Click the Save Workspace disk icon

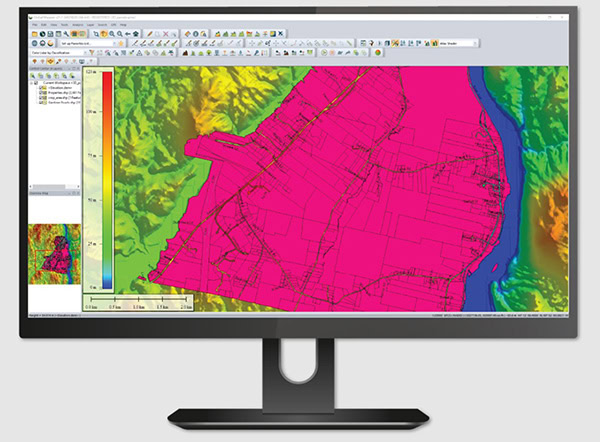pyautogui.click(x=51, y=34)
